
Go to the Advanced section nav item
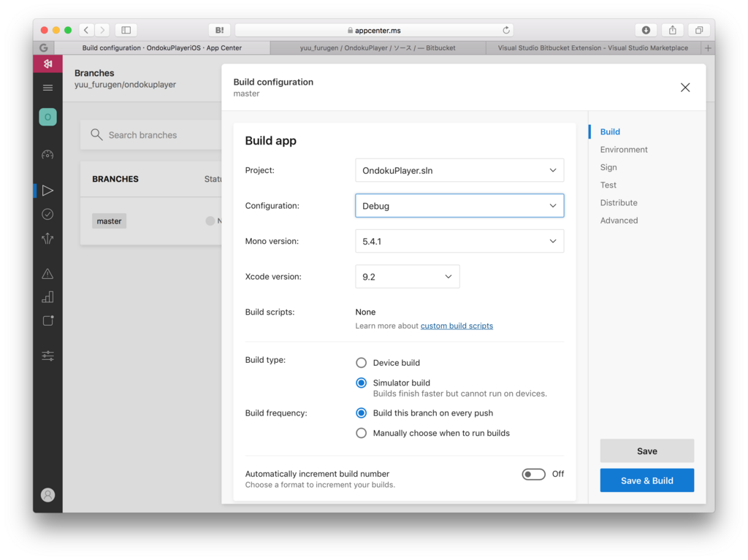point(619,220)
